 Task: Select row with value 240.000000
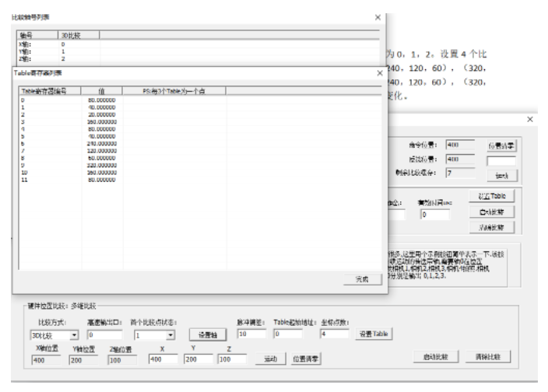point(200,143)
